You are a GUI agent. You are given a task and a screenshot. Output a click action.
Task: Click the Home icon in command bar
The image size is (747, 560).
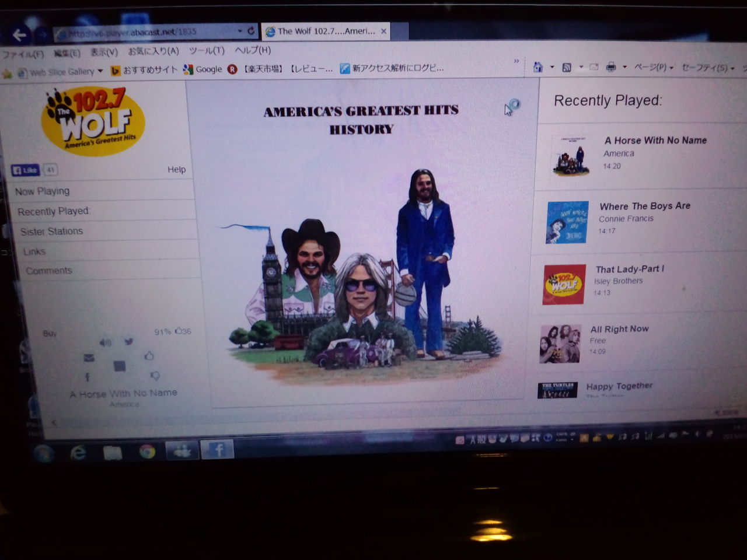tap(538, 67)
